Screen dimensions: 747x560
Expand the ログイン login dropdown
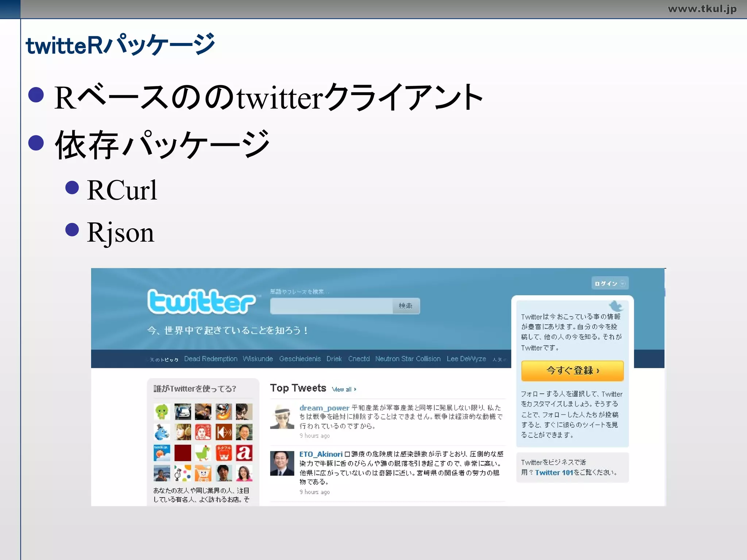(610, 283)
